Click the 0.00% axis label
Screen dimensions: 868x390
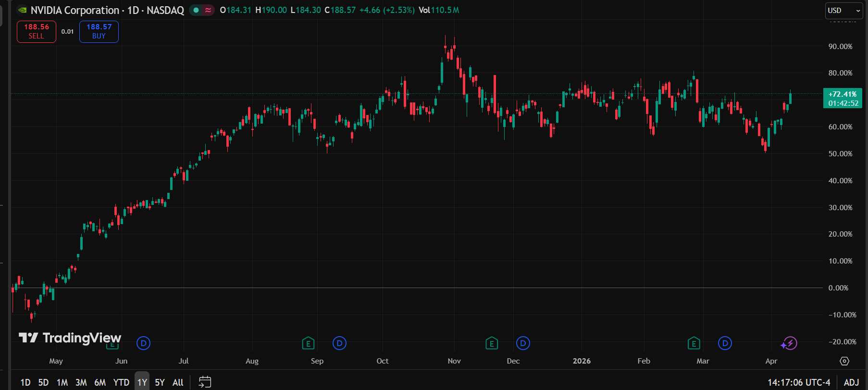coord(838,288)
